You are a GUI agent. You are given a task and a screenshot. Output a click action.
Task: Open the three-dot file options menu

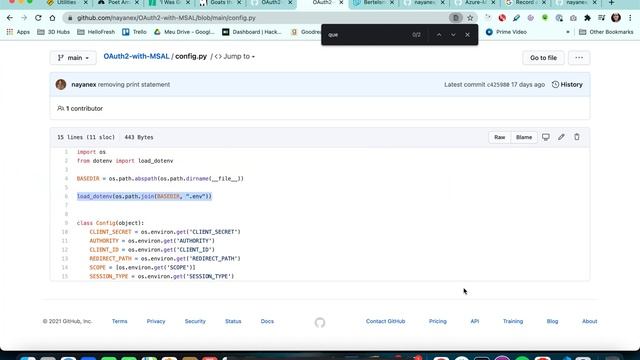579,58
